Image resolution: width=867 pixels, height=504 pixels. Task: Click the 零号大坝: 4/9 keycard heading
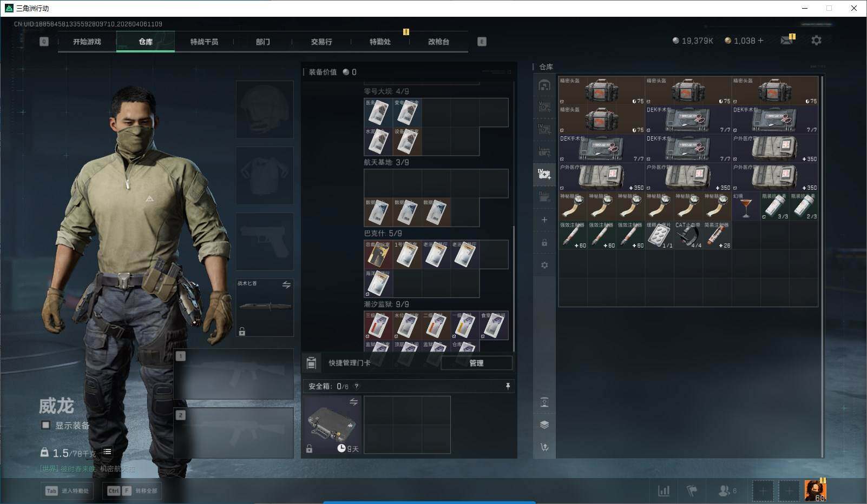click(x=386, y=91)
